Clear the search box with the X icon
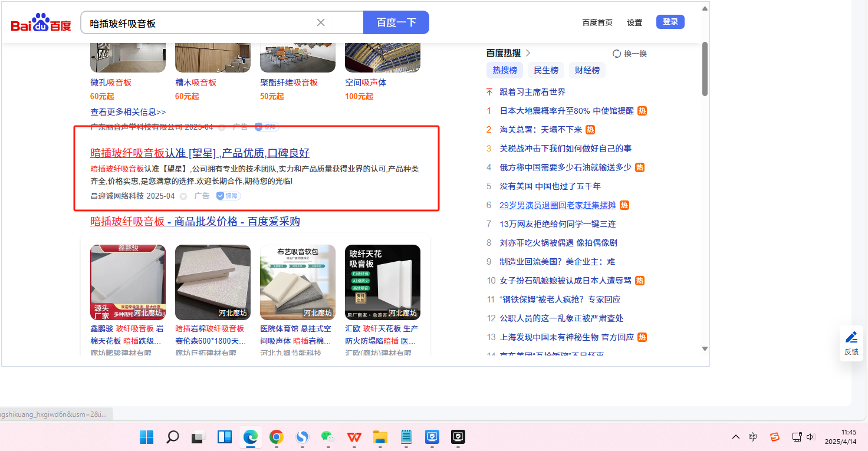Viewport: 868px width, 451px height. point(321,22)
